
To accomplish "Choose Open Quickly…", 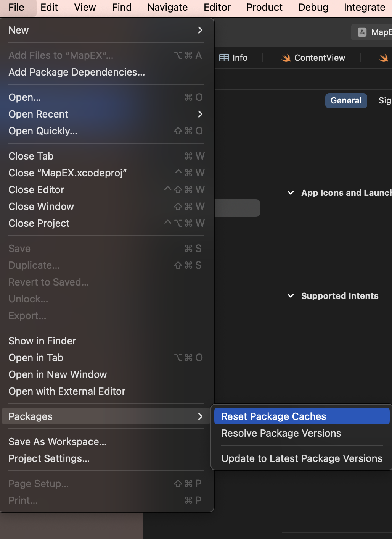I will click(x=106, y=131).
